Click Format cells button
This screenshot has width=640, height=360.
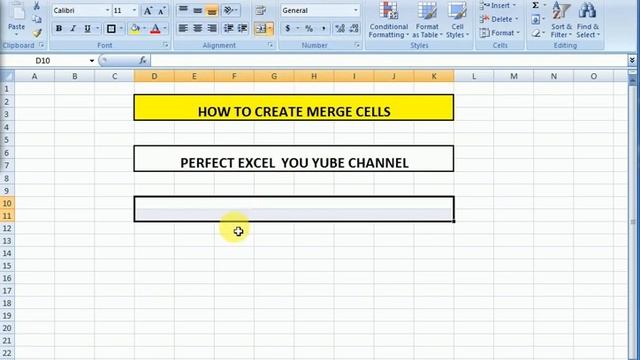[x=500, y=33]
